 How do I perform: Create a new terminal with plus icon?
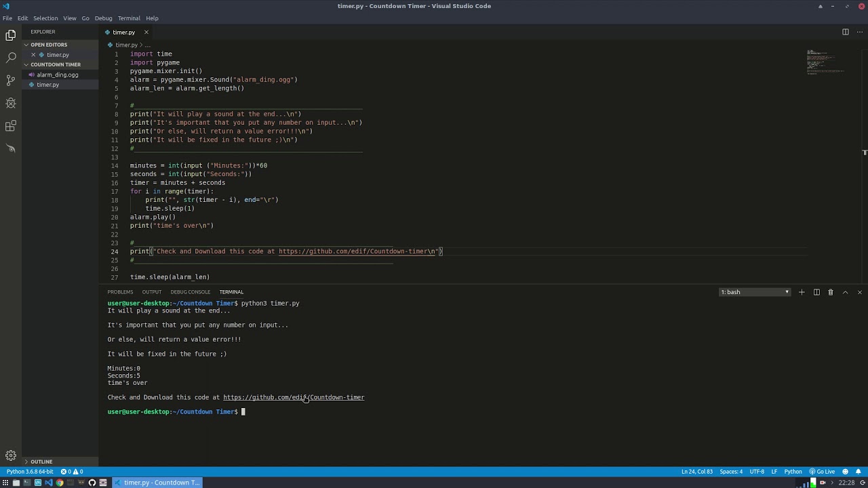tap(802, 292)
